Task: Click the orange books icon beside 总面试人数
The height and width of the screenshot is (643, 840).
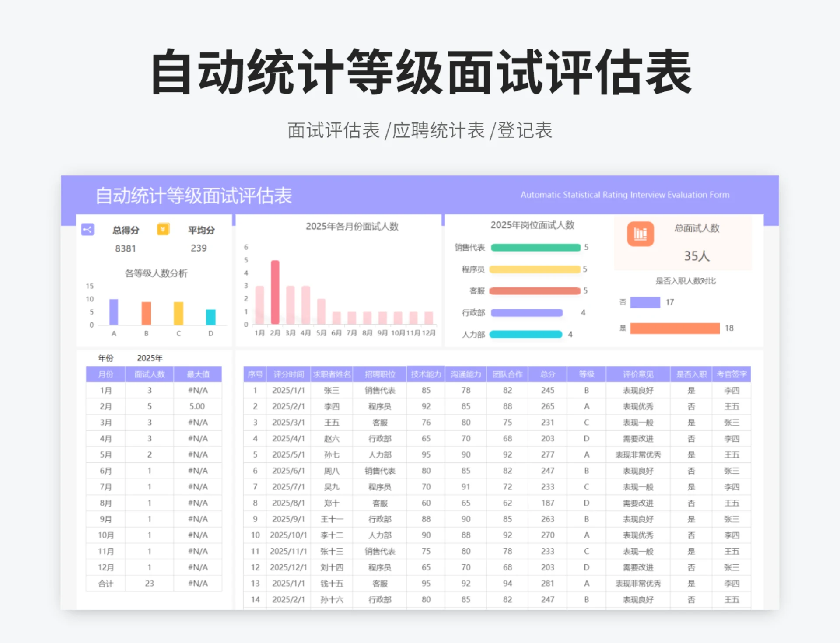Action: click(640, 234)
